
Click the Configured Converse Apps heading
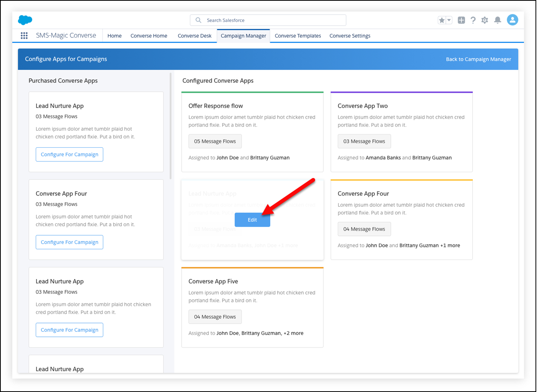218,81
